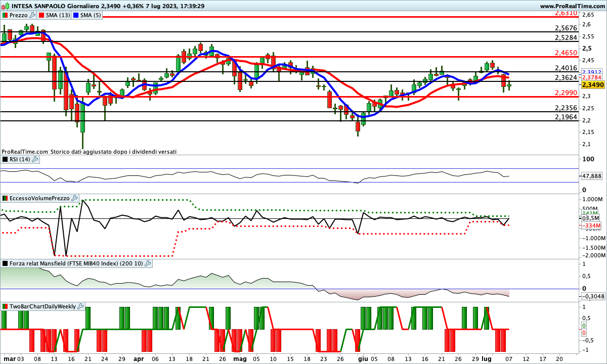Select the SMA (5) legend label
Image resolution: width=607 pixels, height=364 pixels.
91,15
